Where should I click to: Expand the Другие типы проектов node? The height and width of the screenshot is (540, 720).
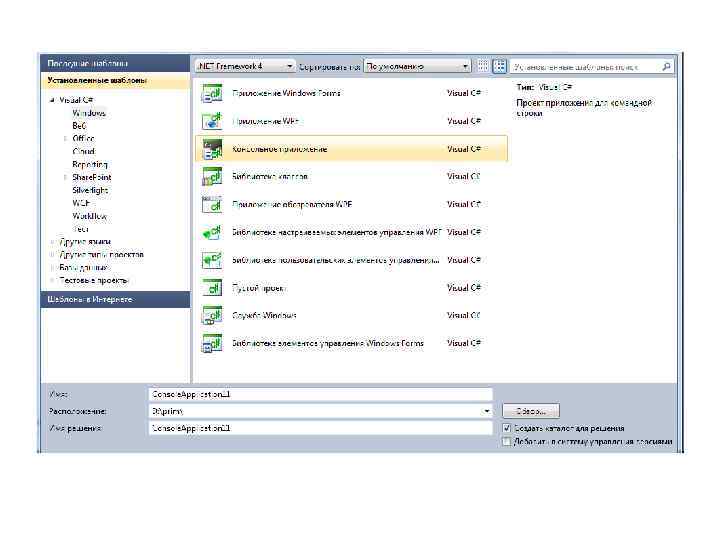point(52,254)
